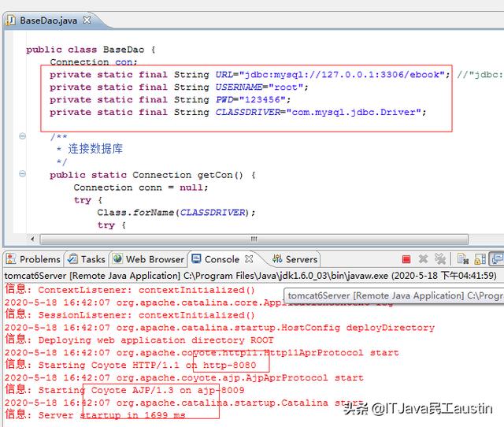The height and width of the screenshot is (427, 504).
Task: Click the Web Browser globe icon
Action: point(118,259)
